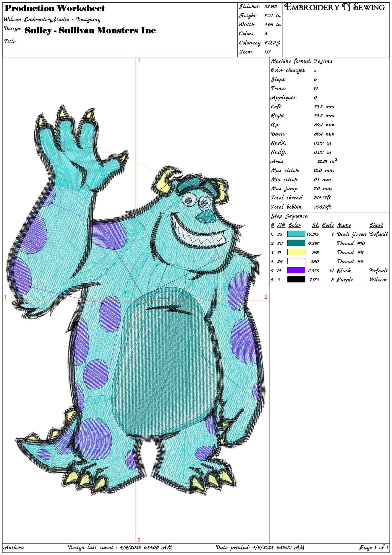Click the 'Black' thread name in row 5
This screenshot has height=555, width=392.
point(344,271)
